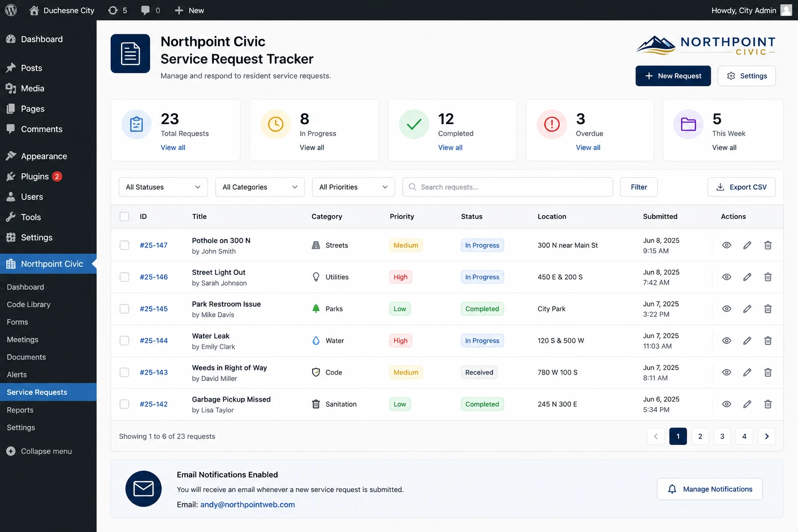This screenshot has width=798, height=532.
Task: Open the All Statuses dropdown
Action: (x=163, y=187)
